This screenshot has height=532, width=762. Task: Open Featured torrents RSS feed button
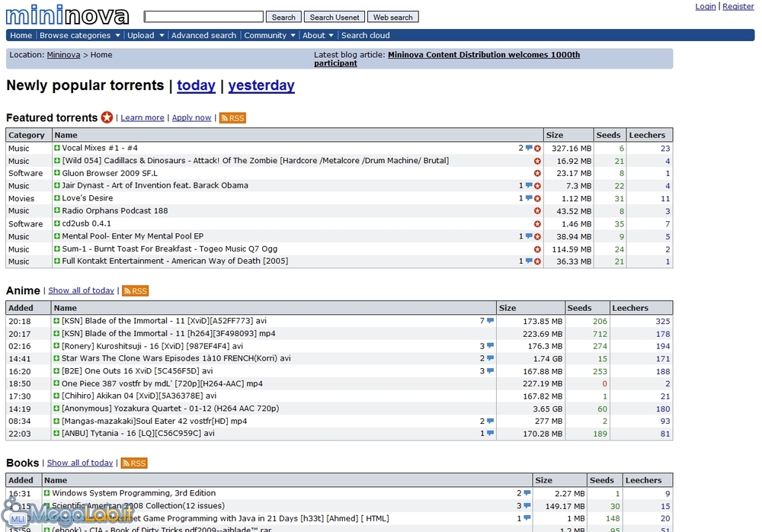point(232,117)
